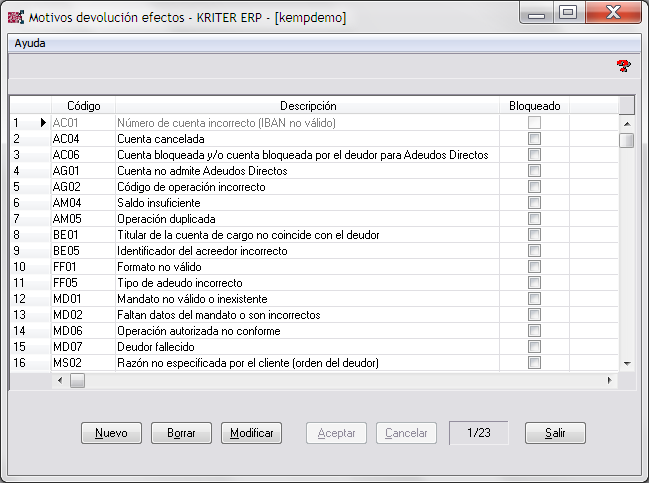The image size is (649, 483).
Task: Exit using the Salir button
Action: pos(555,433)
